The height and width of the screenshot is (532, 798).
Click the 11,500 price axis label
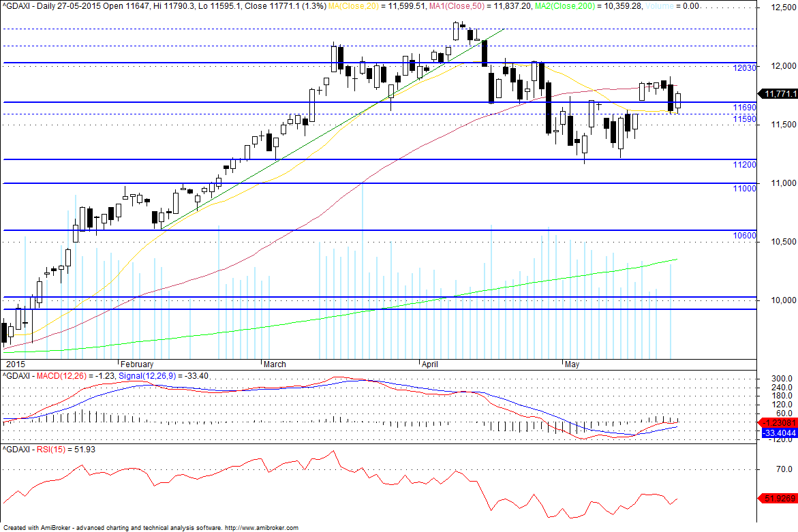[x=783, y=125]
